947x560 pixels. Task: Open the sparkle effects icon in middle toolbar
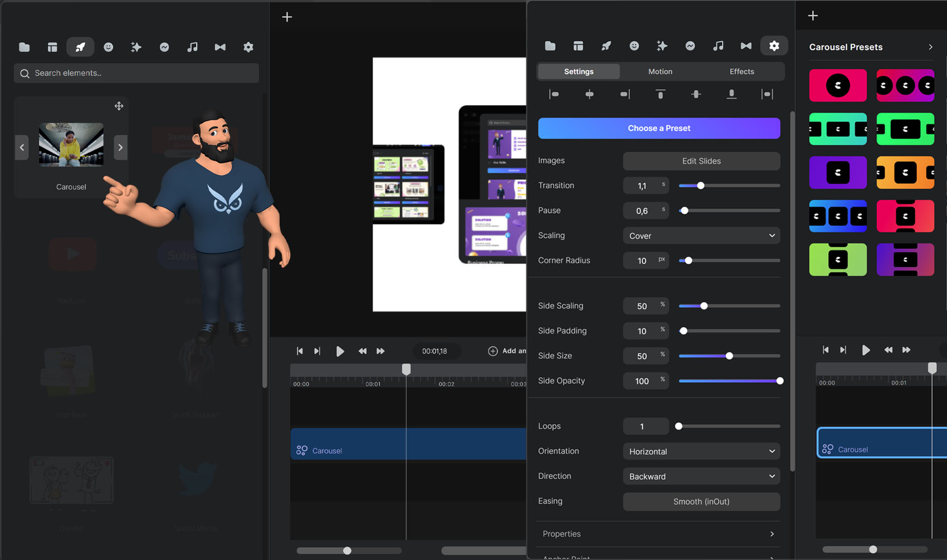pos(662,46)
